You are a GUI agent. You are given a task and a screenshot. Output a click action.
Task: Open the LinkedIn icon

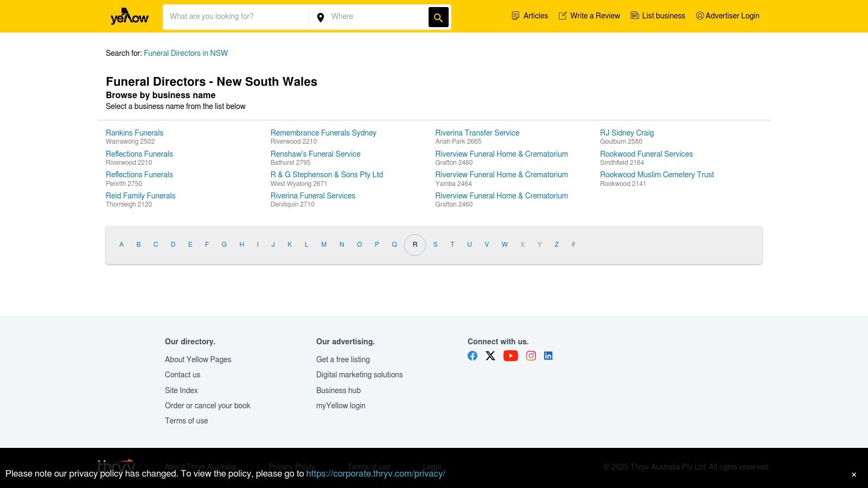click(548, 356)
